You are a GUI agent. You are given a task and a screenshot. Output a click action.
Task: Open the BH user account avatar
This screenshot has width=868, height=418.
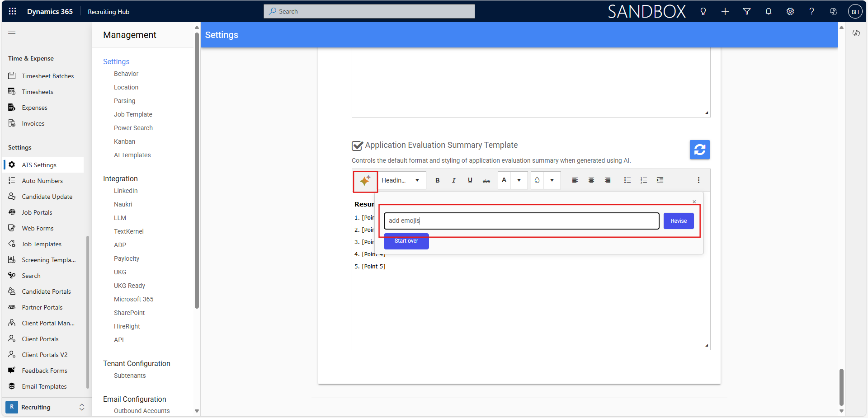855,12
